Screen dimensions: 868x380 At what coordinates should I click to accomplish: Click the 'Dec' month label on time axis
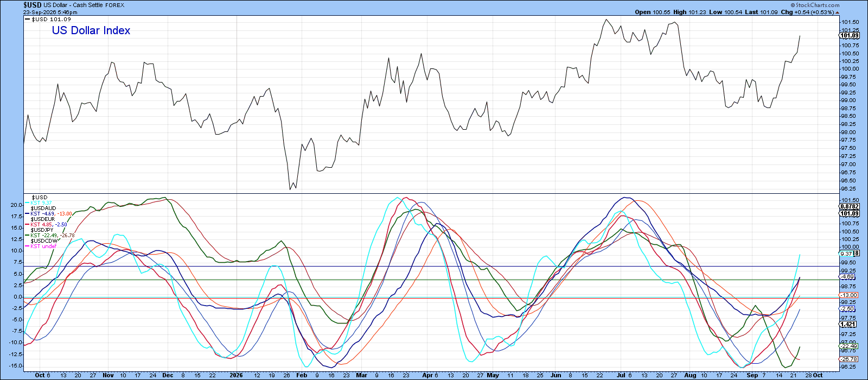pyautogui.click(x=168, y=375)
